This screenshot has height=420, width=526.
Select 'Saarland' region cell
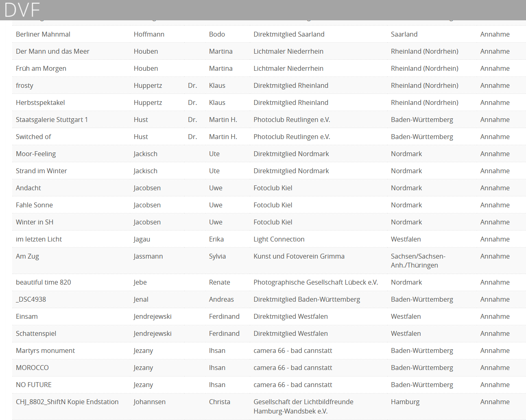click(404, 34)
